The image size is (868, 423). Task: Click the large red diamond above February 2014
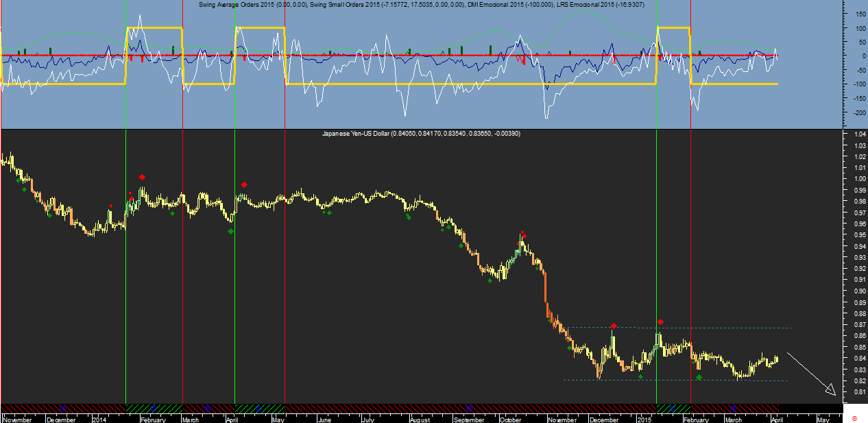pos(142,178)
